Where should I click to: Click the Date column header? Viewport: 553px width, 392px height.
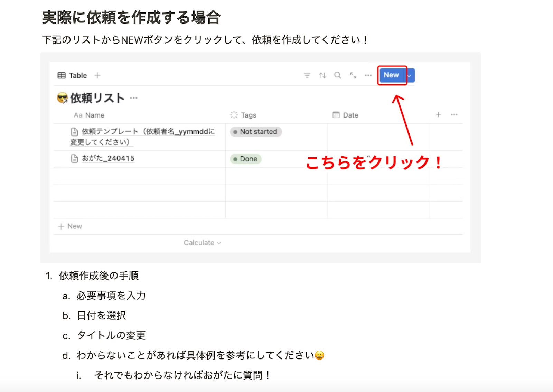[x=346, y=115]
